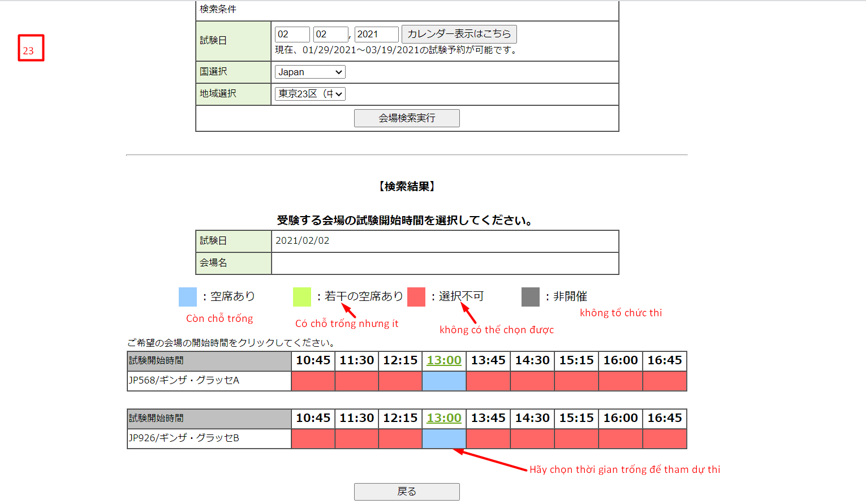The width and height of the screenshot is (866, 504).
Task: Click the year input field showing 2021
Action: [376, 35]
